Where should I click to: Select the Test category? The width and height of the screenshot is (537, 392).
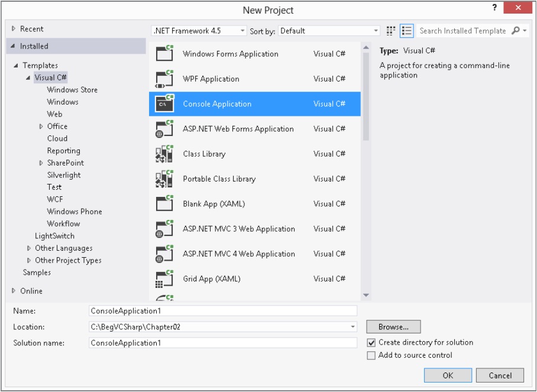(x=54, y=187)
